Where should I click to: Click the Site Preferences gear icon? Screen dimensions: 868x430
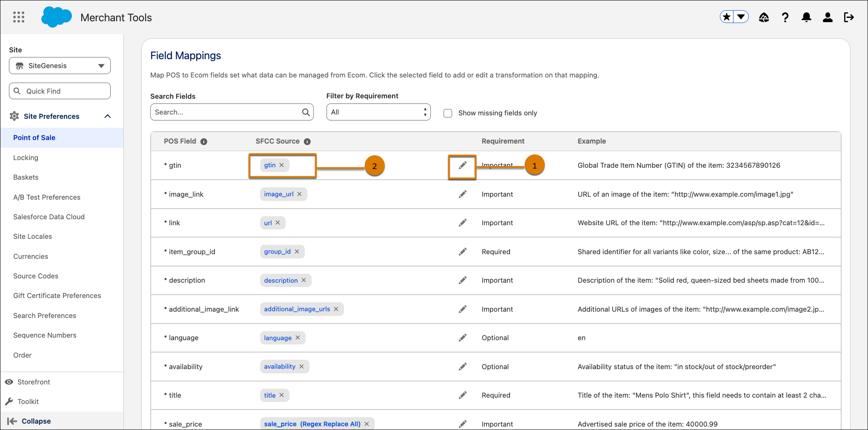pos(14,116)
